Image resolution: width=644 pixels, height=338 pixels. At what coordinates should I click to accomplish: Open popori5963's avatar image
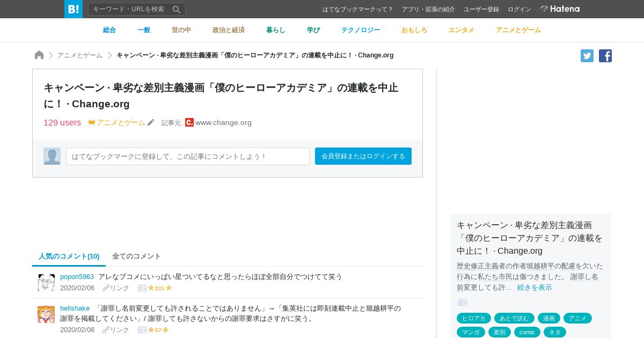coord(46,282)
